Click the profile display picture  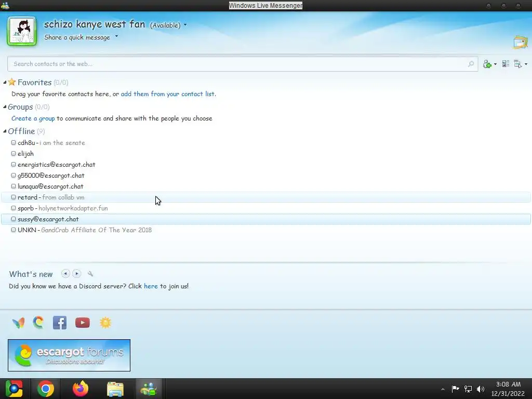click(x=22, y=31)
